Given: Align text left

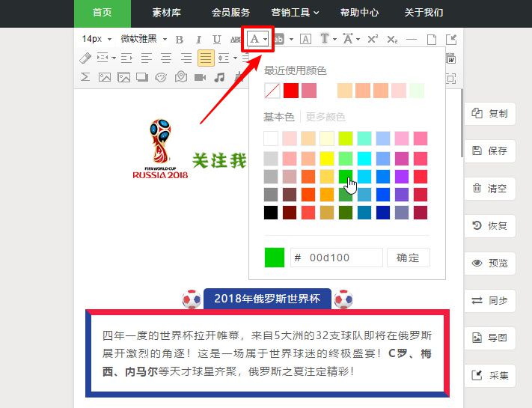Looking at the screenshot, I should [147, 58].
